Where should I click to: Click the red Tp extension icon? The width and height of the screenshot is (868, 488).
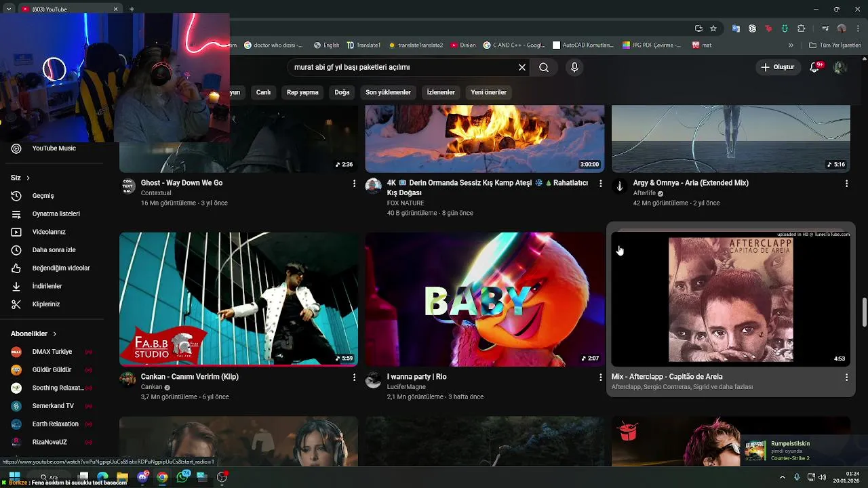coord(768,28)
